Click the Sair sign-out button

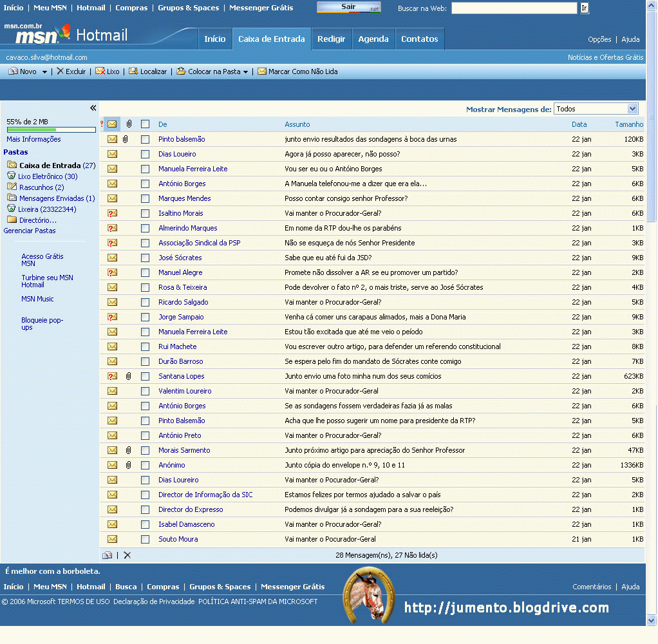coord(349,7)
